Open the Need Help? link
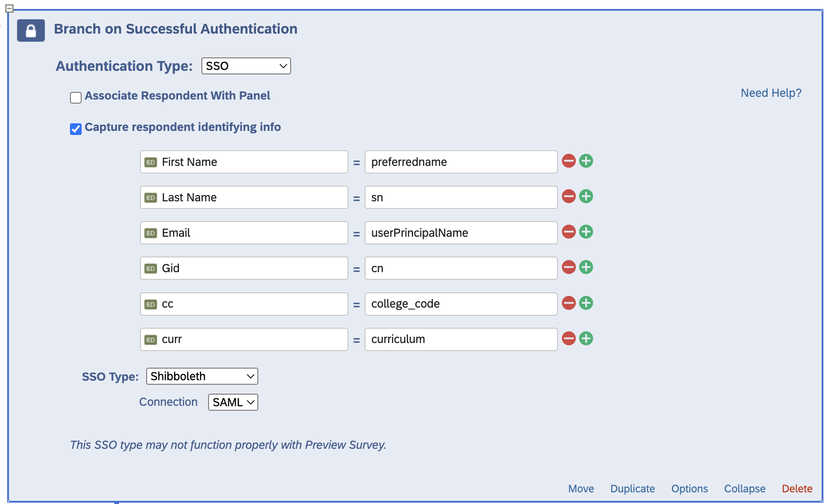 pyautogui.click(x=770, y=93)
